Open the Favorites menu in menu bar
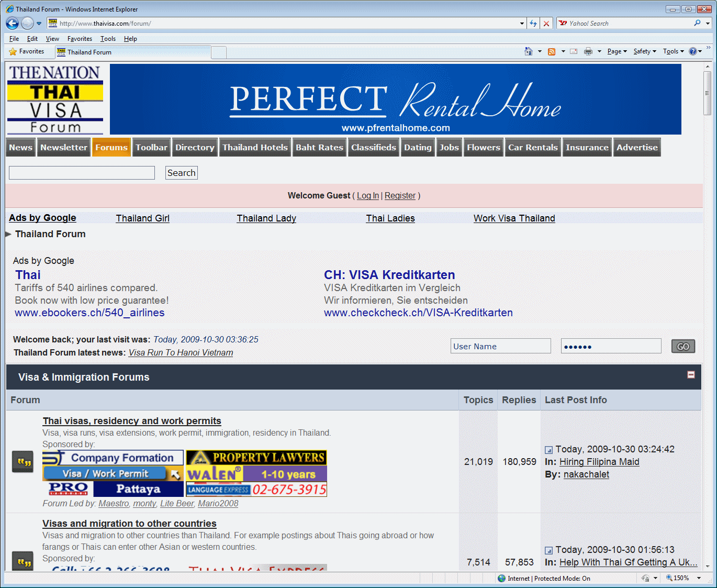This screenshot has width=717, height=588. coord(80,39)
